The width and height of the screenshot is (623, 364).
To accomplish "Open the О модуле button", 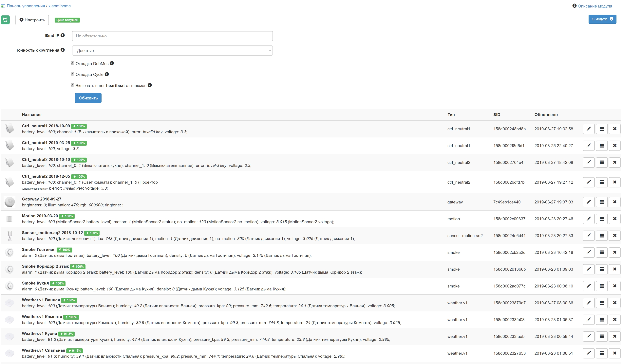I will (602, 19).
